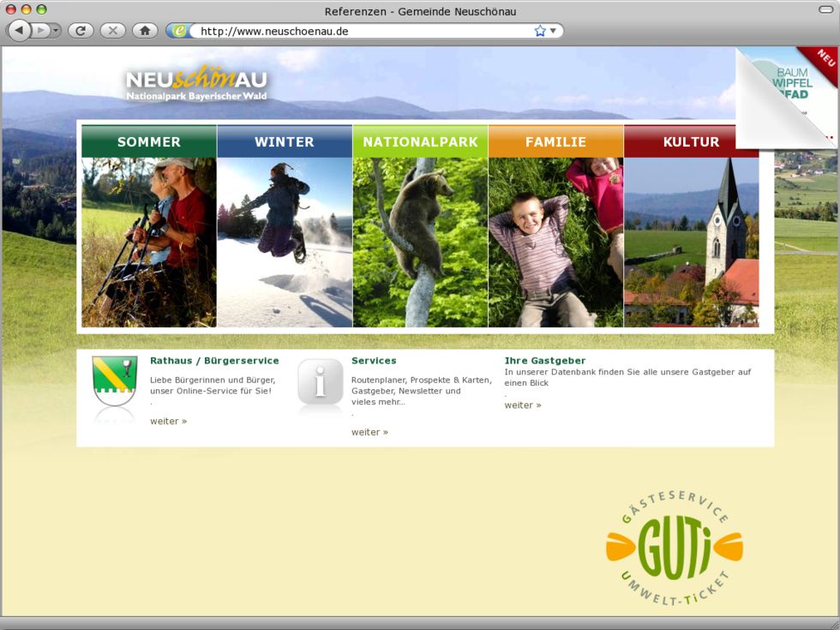Image resolution: width=840 pixels, height=630 pixels.
Task: Click weiter » under Services
Action: (x=369, y=432)
